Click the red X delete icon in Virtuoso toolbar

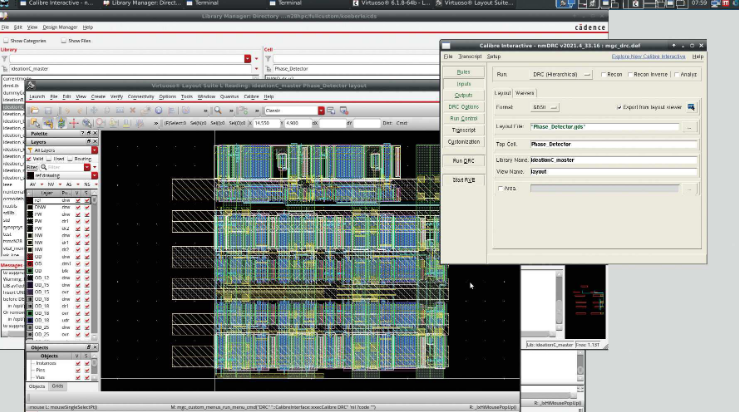[132, 110]
